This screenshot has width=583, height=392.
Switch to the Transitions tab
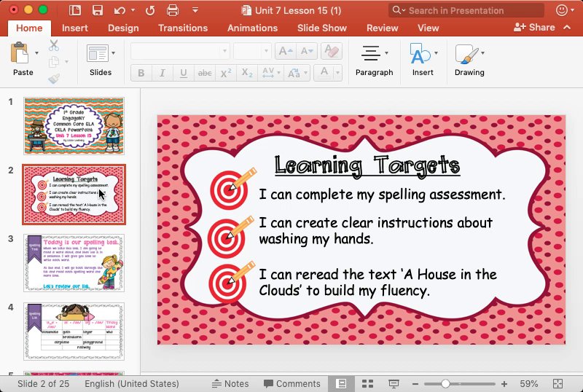183,28
